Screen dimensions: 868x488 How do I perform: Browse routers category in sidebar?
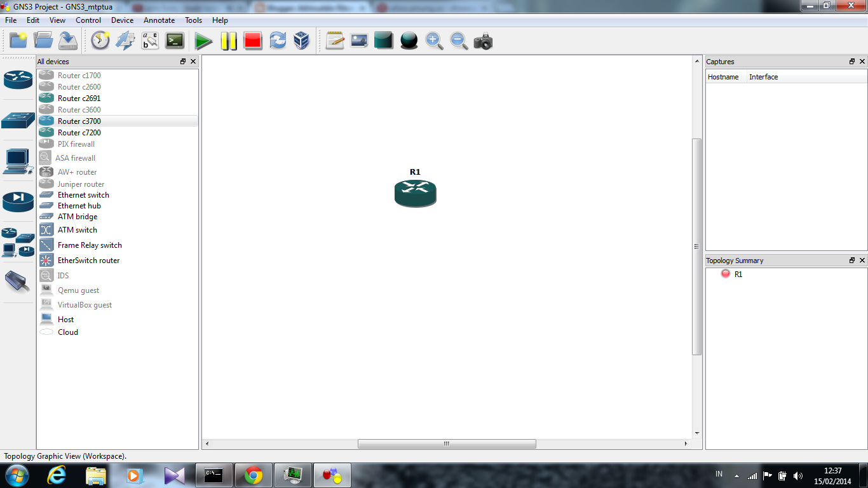[18, 79]
